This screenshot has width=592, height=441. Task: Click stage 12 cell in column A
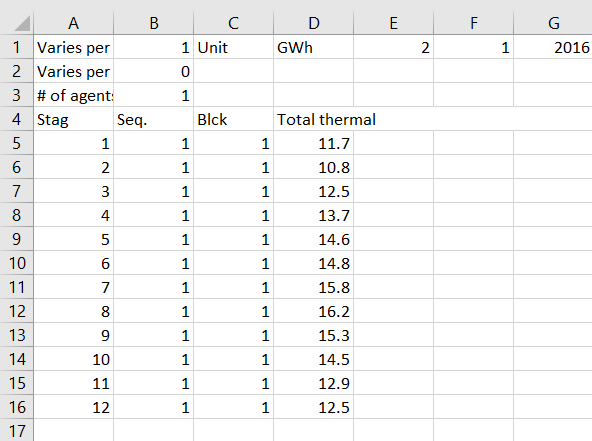point(74,407)
